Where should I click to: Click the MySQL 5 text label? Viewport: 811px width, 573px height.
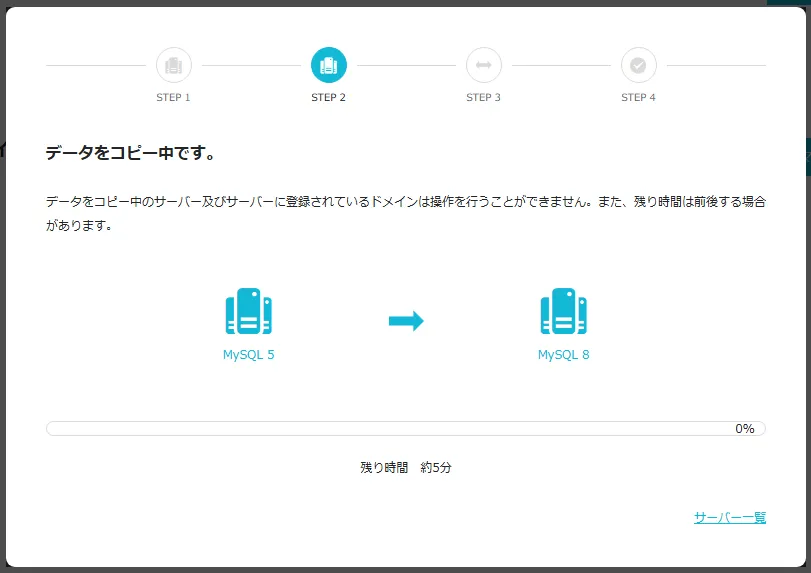[x=248, y=355]
